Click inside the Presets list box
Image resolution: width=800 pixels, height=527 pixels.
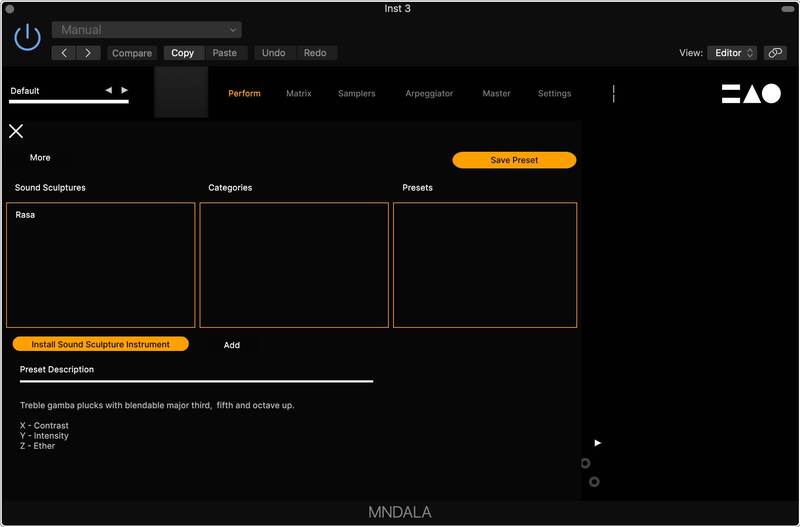point(485,265)
